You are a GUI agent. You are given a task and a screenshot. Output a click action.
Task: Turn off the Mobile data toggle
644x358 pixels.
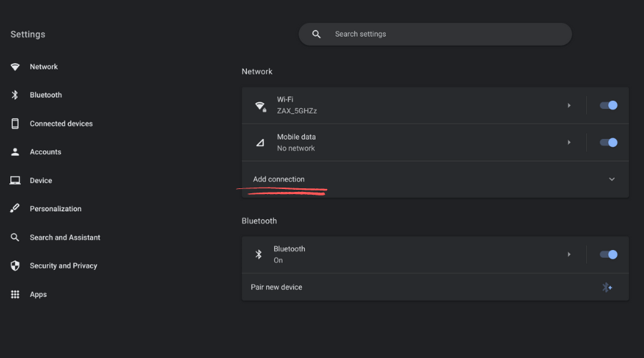[608, 142]
